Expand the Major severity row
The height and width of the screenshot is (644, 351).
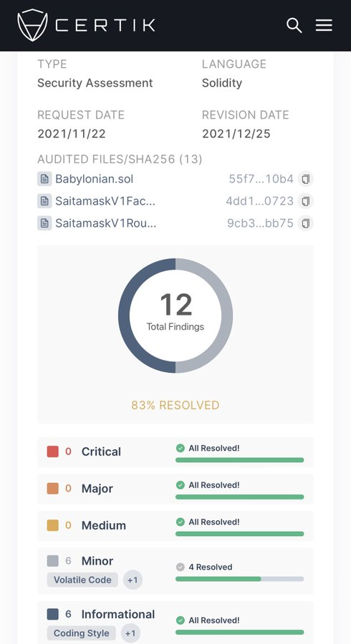tap(175, 489)
